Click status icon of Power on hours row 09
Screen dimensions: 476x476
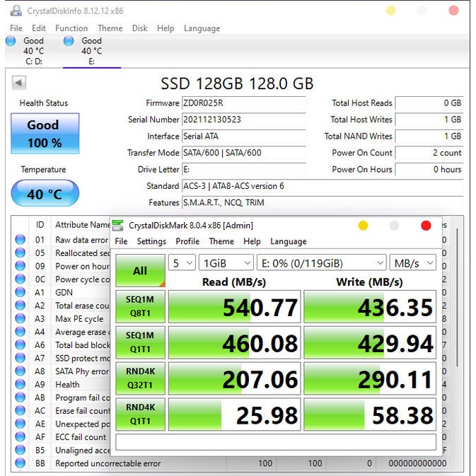pos(21,266)
